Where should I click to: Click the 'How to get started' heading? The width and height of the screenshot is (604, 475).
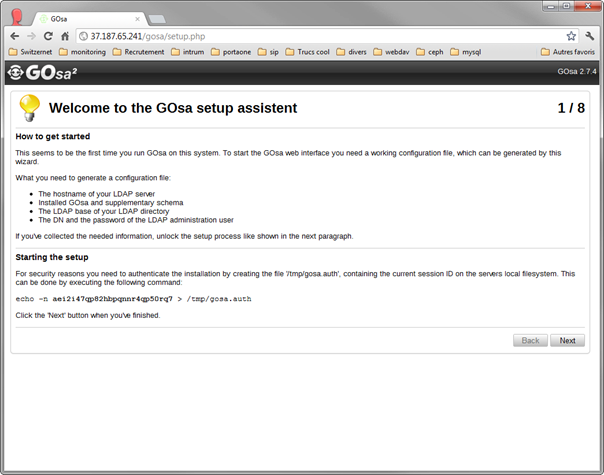(x=53, y=136)
